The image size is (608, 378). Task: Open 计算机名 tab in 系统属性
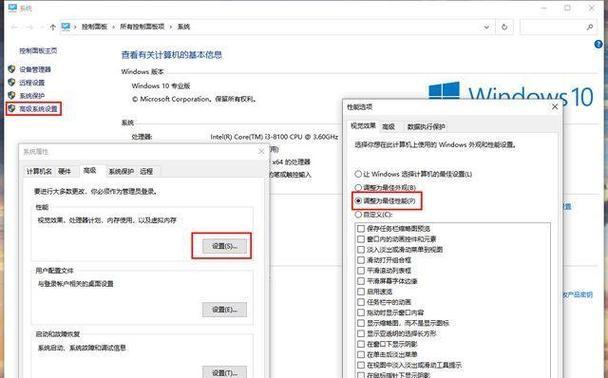coord(39,171)
